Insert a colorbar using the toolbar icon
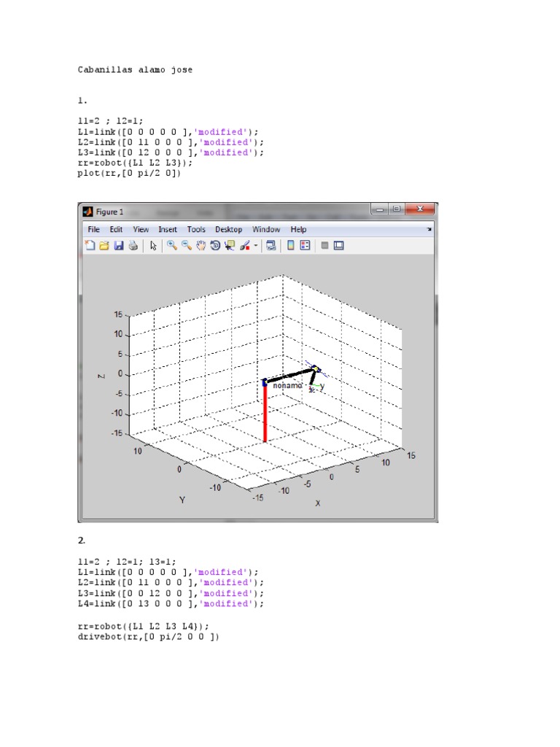Viewport: 560px width, 747px height. (x=290, y=245)
